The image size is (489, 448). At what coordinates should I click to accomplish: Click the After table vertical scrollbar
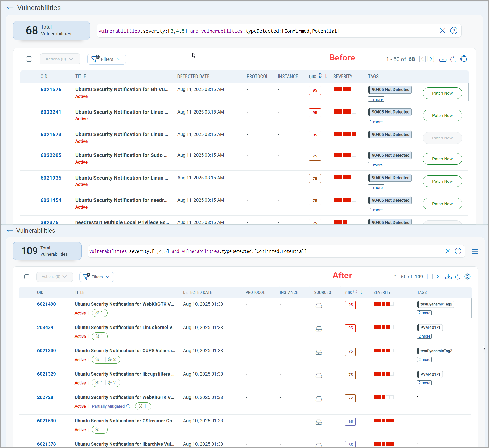click(x=471, y=308)
